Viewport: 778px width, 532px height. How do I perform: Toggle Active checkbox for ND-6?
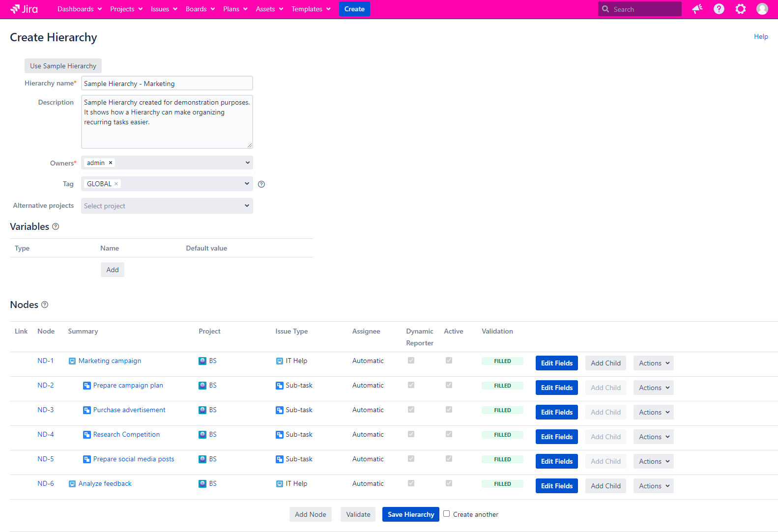point(449,483)
